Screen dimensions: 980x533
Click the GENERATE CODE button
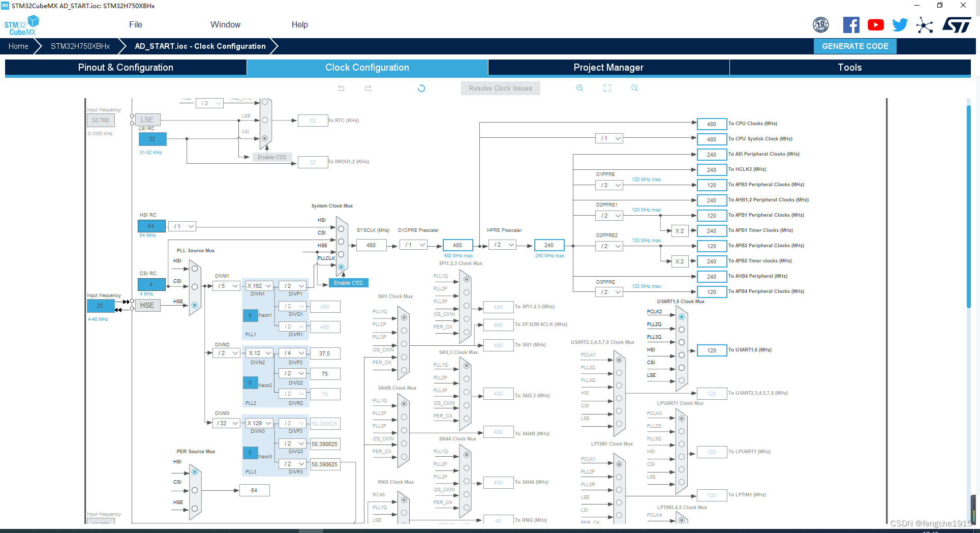pyautogui.click(x=855, y=46)
